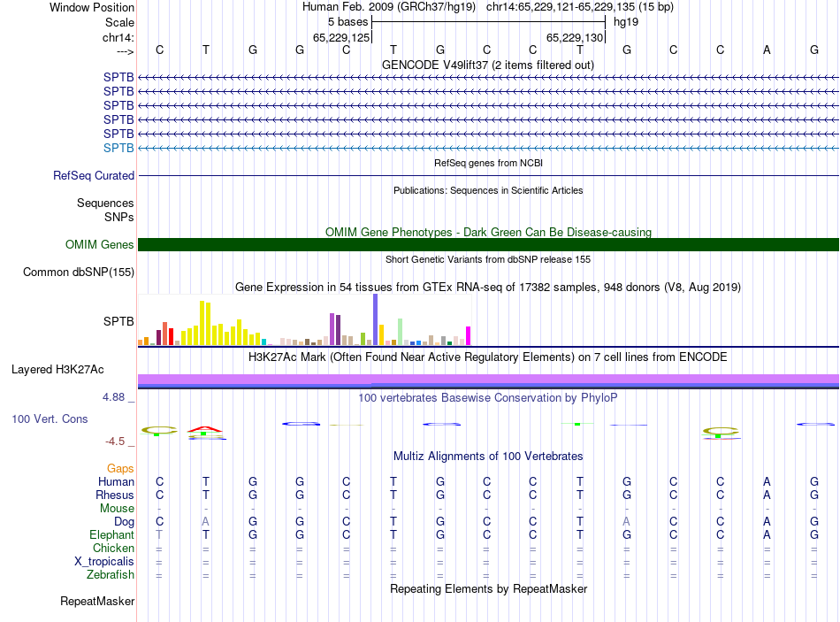This screenshot has width=840, height=622.
Task: Click the Window Position label
Action: point(92,7)
